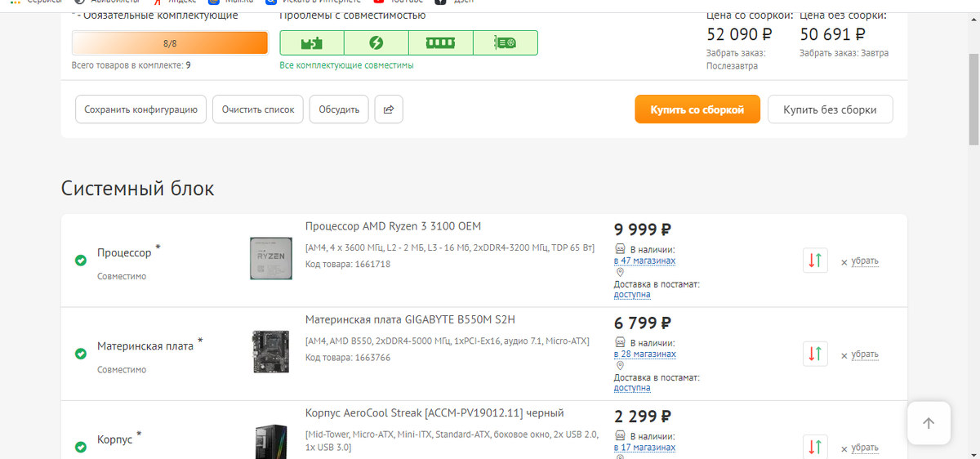Open Корпус AeroCool Streak product title
The width and height of the screenshot is (980, 459).
434,412
